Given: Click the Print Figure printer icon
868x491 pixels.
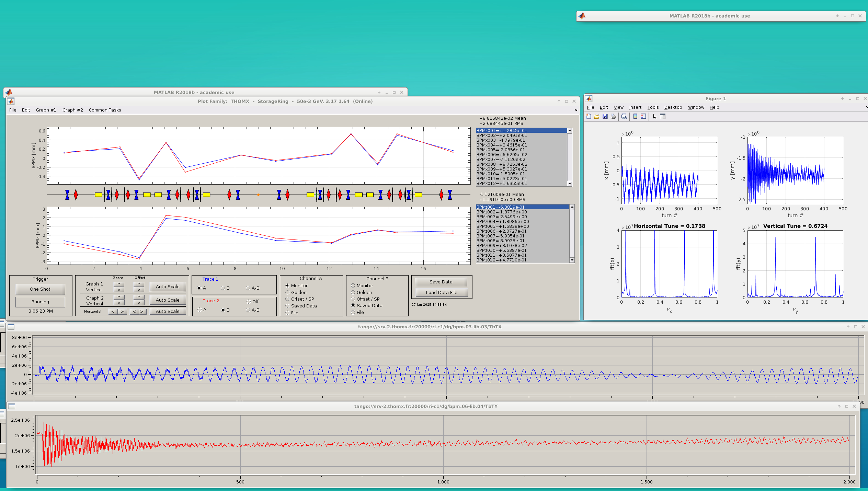Looking at the screenshot, I should (613, 117).
